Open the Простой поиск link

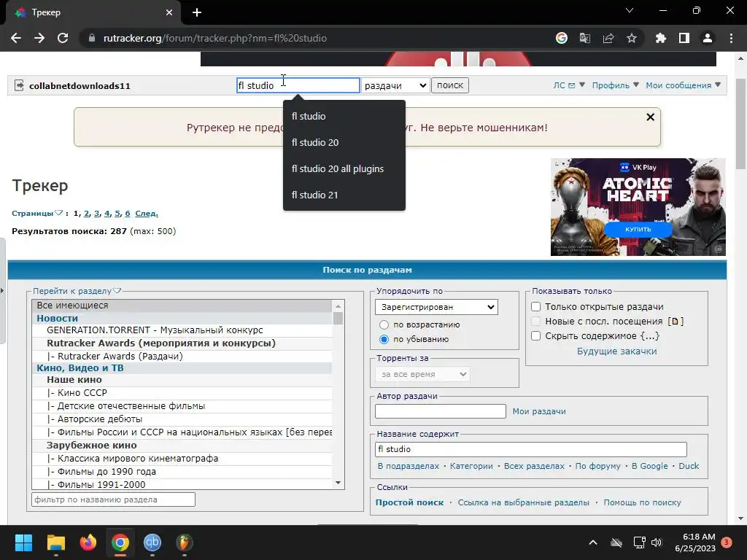coord(409,502)
